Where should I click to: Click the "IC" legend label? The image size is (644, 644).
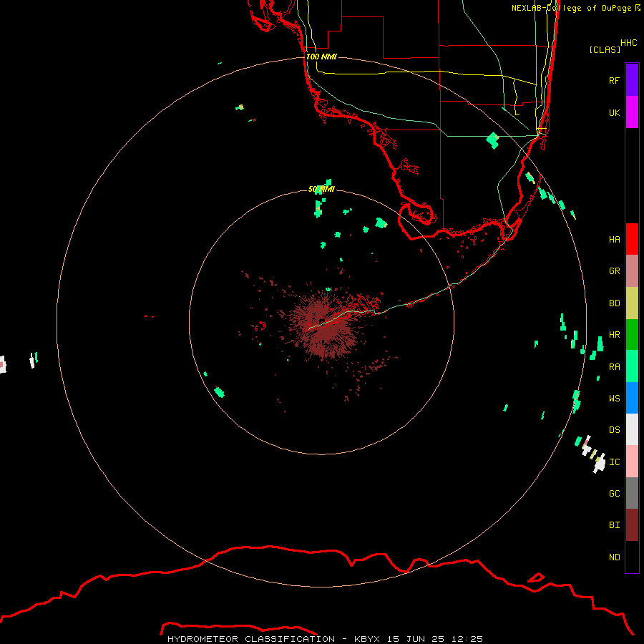[614, 462]
